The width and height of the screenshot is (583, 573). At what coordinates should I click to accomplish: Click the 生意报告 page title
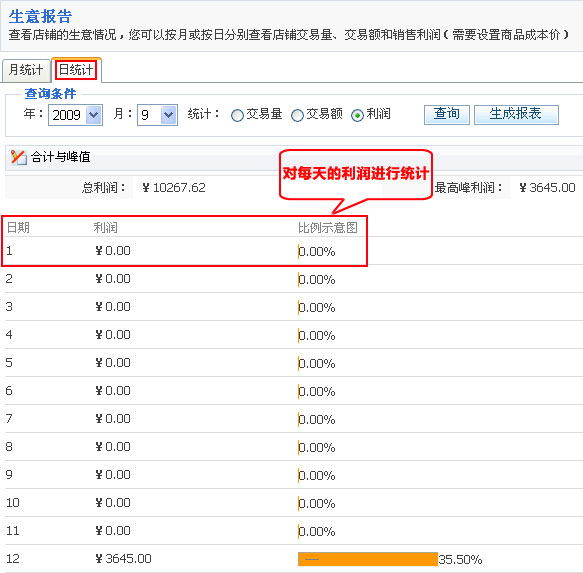coord(40,17)
